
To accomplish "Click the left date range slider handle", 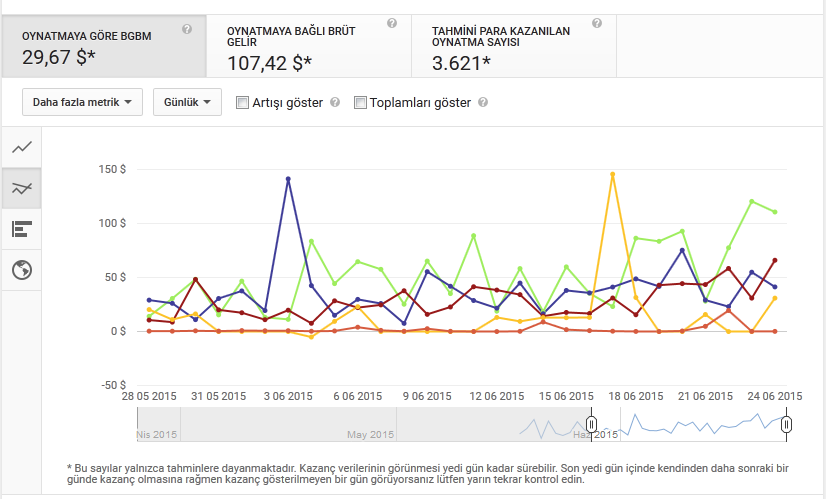I will tap(592, 424).
